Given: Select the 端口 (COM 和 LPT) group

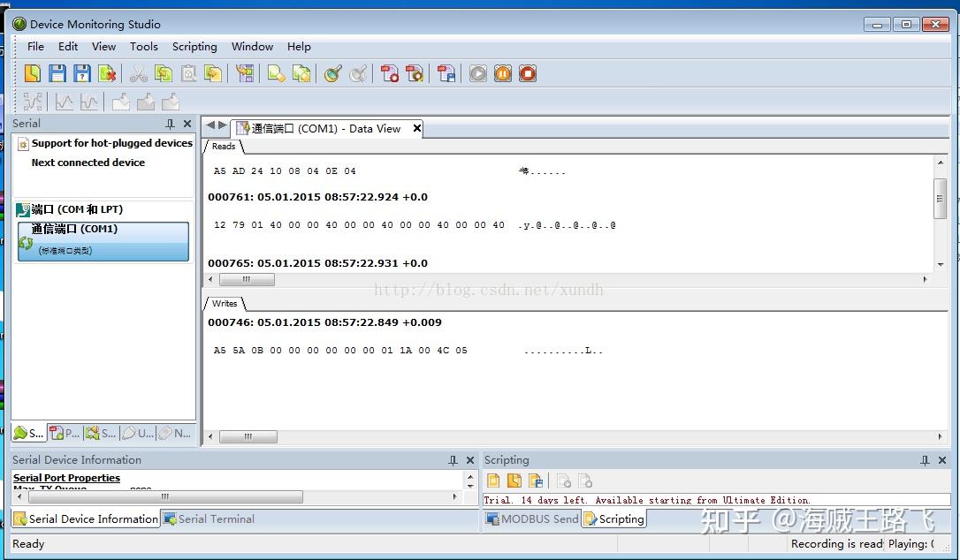Looking at the screenshot, I should click(77, 209).
